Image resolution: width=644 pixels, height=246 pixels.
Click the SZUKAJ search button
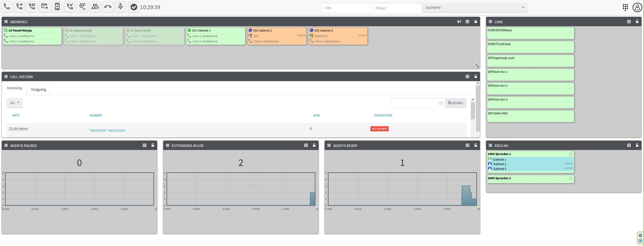pyautogui.click(x=456, y=103)
